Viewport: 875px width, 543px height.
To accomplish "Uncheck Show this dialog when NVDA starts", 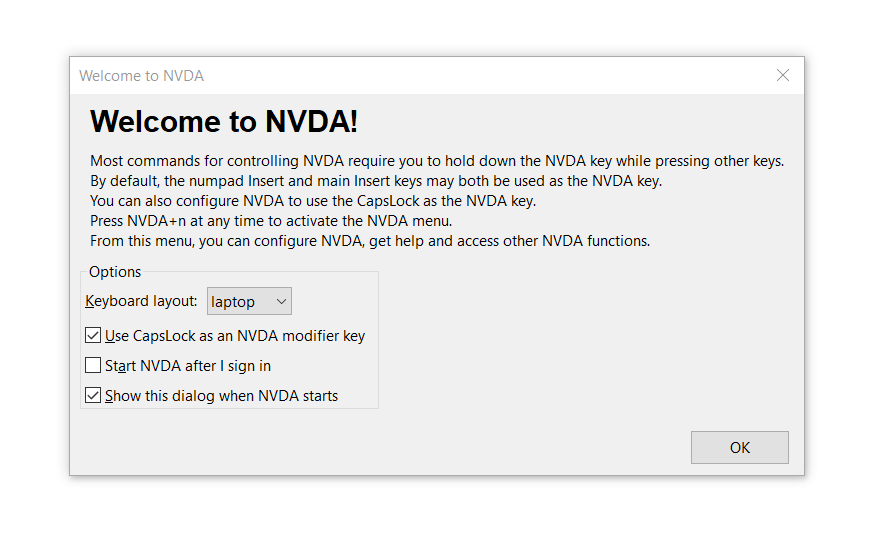I will click(x=94, y=396).
